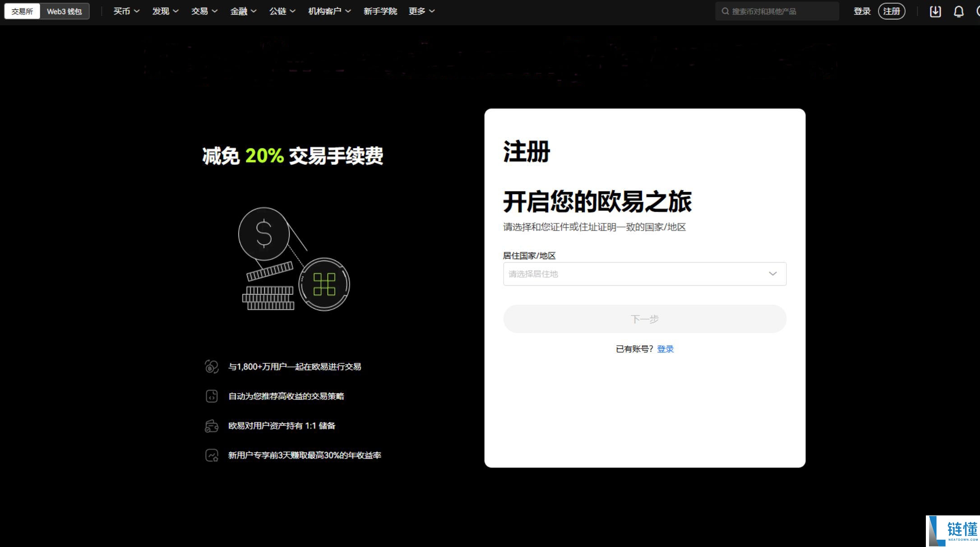
Task: Click the search input field
Action: coord(776,11)
